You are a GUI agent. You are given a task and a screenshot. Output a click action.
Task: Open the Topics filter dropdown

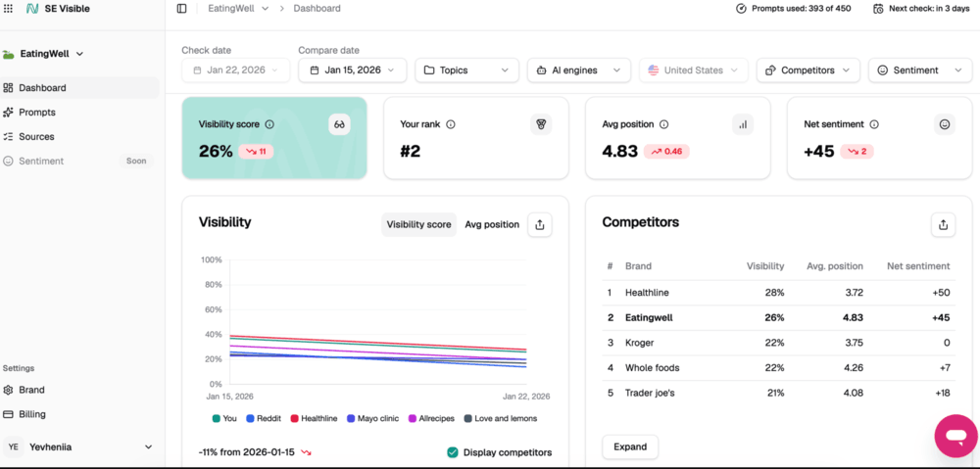coord(466,70)
